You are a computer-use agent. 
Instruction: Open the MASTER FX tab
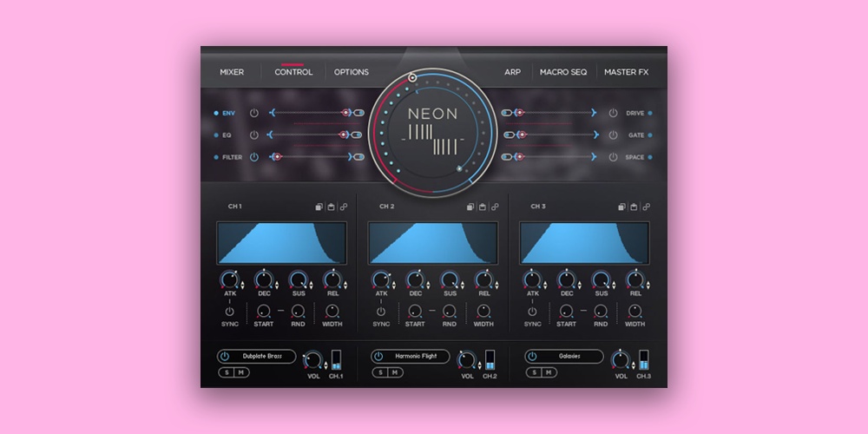point(626,72)
